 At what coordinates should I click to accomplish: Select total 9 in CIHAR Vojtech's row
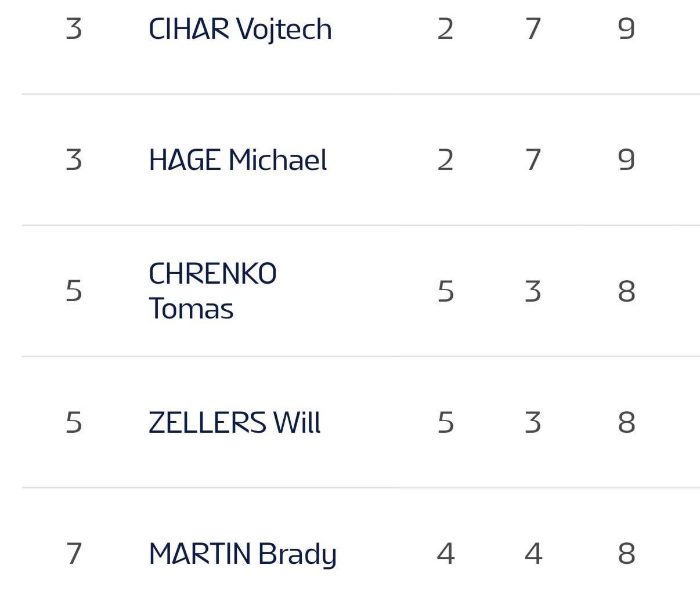coord(626,29)
